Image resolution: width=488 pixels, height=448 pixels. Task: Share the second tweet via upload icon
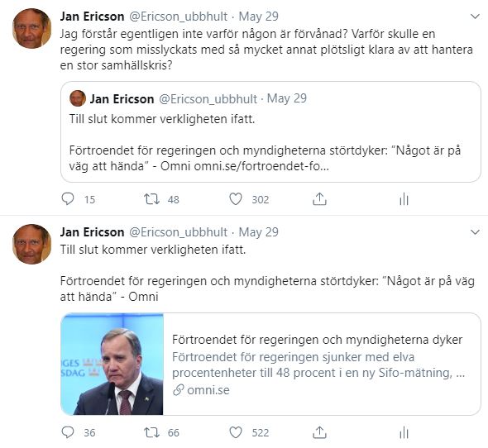click(319, 432)
